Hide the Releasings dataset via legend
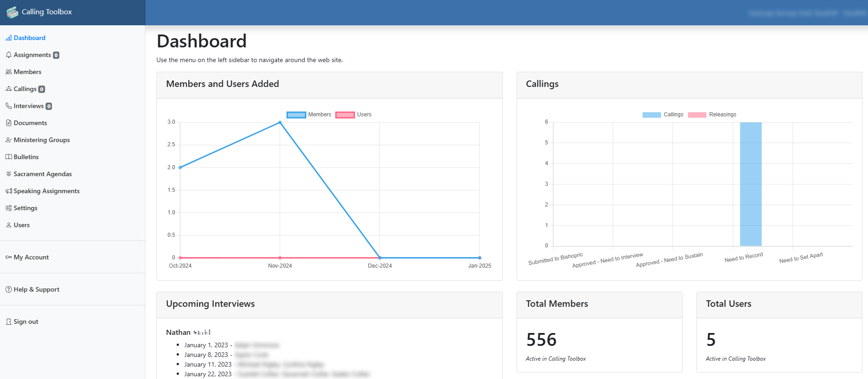The image size is (868, 379). click(712, 115)
